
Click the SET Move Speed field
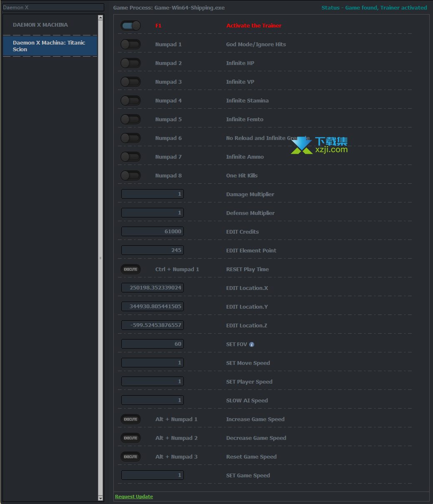coord(153,363)
